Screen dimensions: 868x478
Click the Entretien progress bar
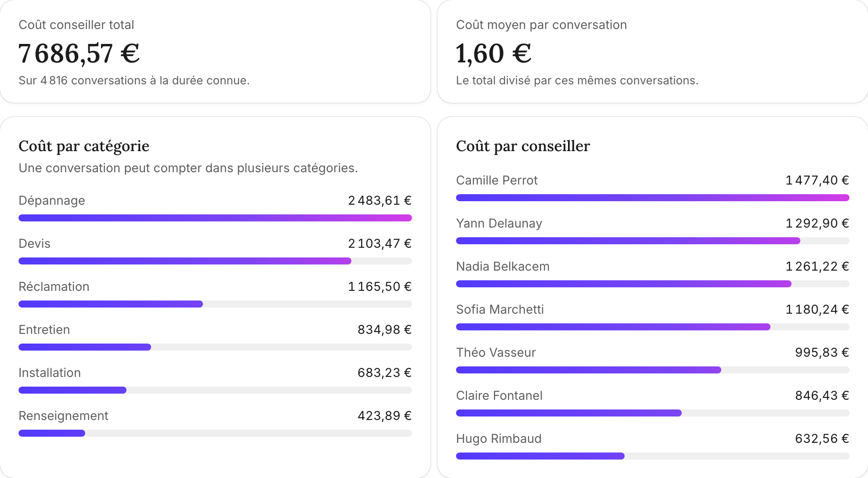(215, 347)
